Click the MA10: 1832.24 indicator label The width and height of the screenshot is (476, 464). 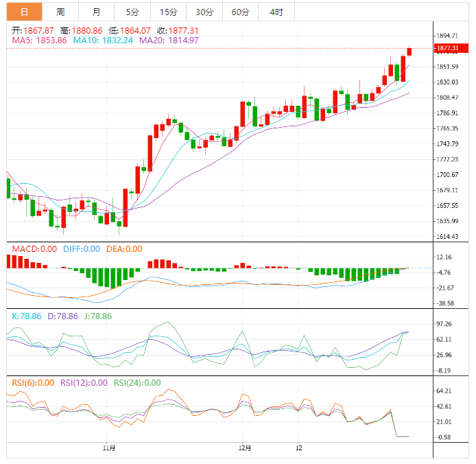(x=103, y=40)
